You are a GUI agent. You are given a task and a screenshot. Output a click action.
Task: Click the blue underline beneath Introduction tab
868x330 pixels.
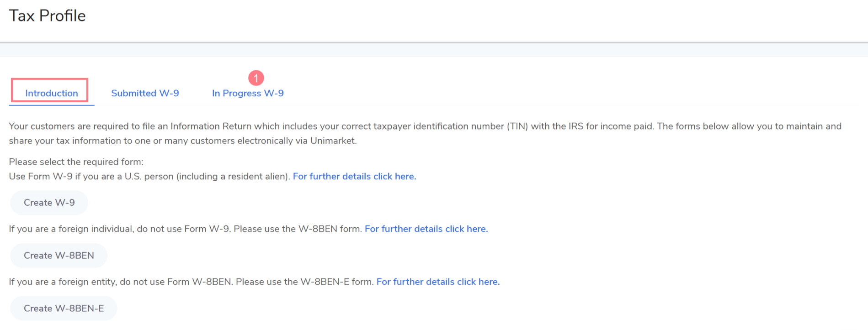(x=52, y=105)
